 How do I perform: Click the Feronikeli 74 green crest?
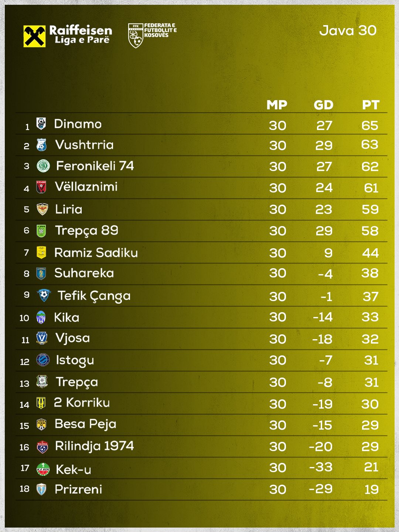point(43,166)
